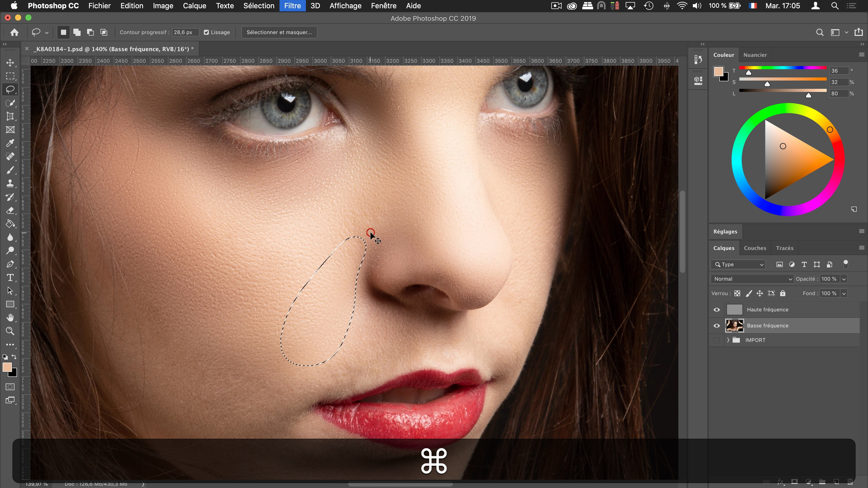Toggle visibility of Haute fréquence layer
The width and height of the screenshot is (868, 488).
coord(717,309)
